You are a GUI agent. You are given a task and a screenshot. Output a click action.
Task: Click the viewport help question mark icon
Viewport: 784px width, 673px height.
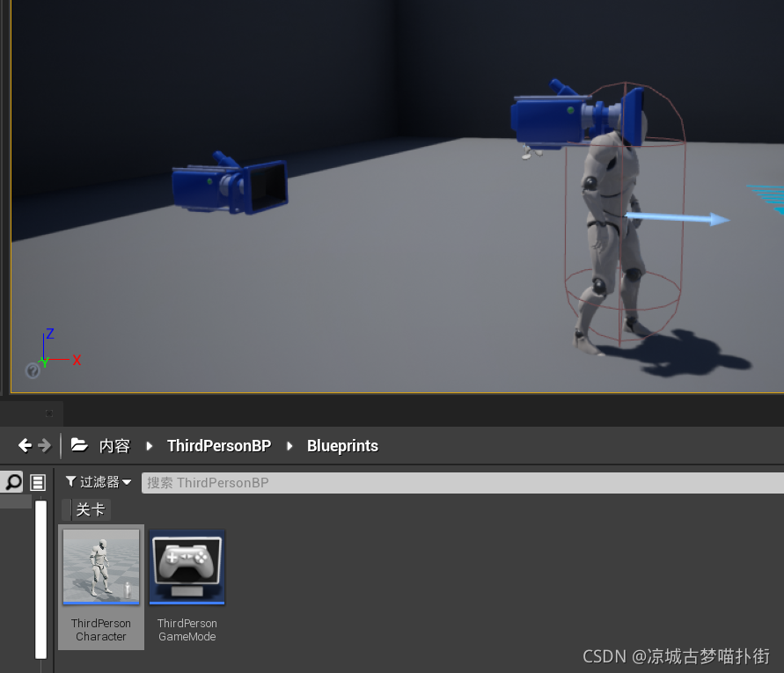pyautogui.click(x=33, y=370)
